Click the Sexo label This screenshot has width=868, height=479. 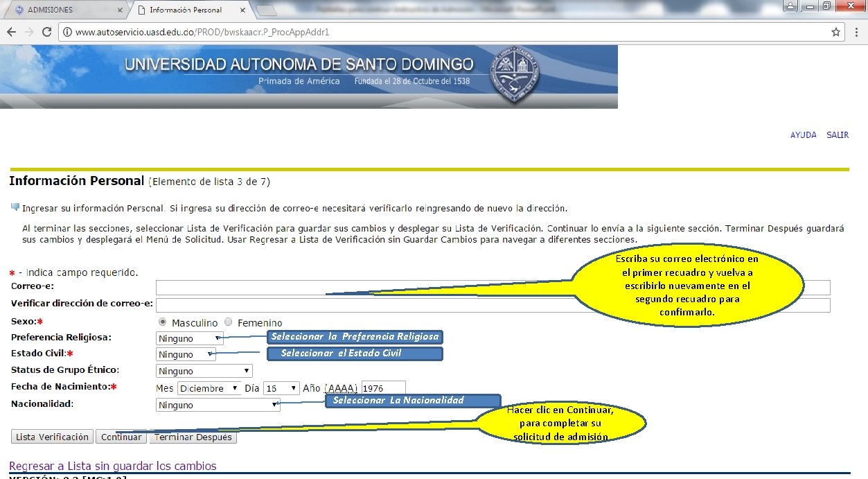coord(27,322)
